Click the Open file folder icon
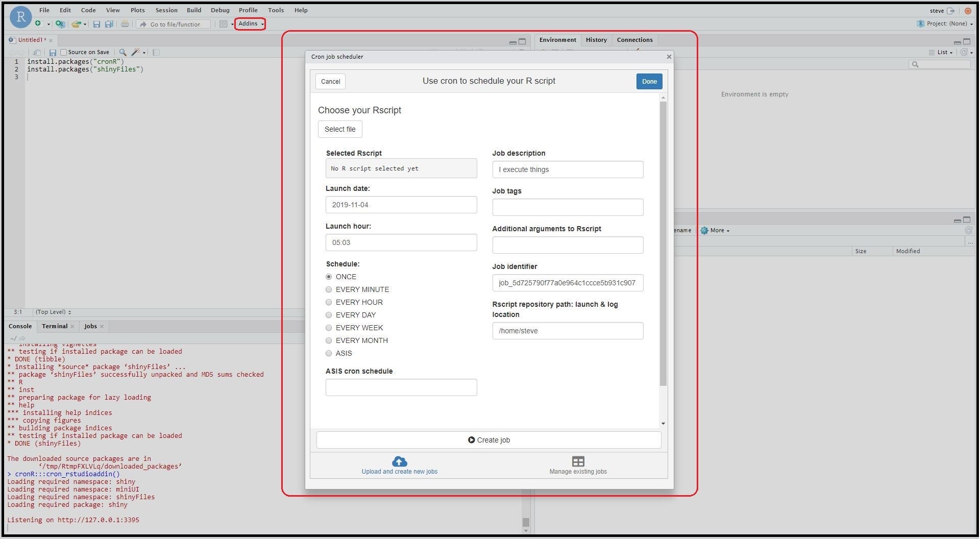Image resolution: width=980 pixels, height=539 pixels. (x=76, y=23)
